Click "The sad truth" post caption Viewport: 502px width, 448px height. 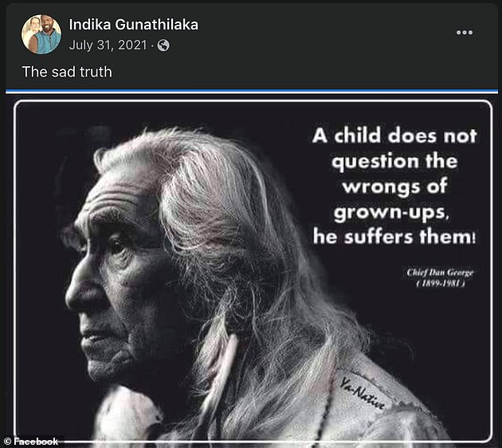click(x=67, y=72)
